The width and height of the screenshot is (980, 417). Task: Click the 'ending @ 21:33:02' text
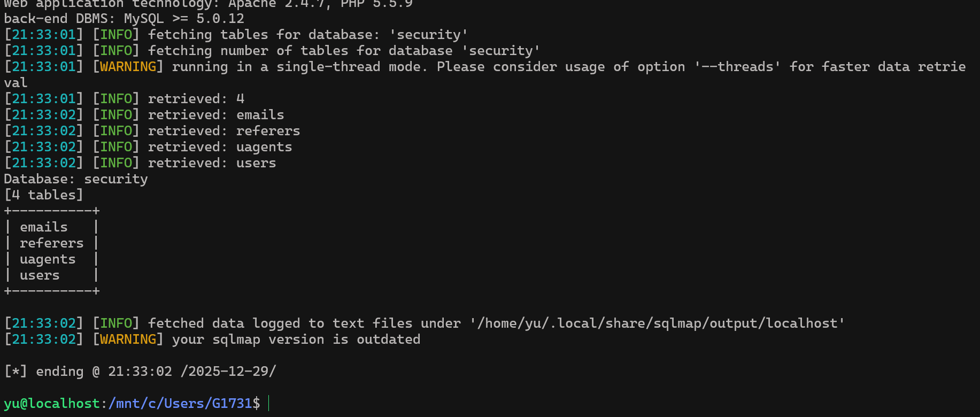coord(104,372)
